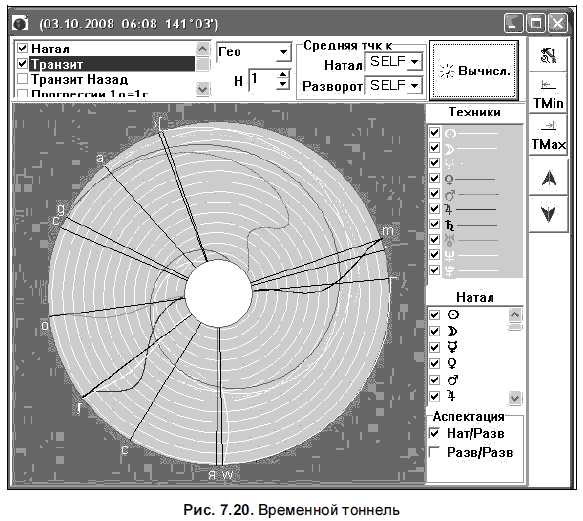
Task: Click down arrow of Натал planets scrollbar
Action: [515, 398]
